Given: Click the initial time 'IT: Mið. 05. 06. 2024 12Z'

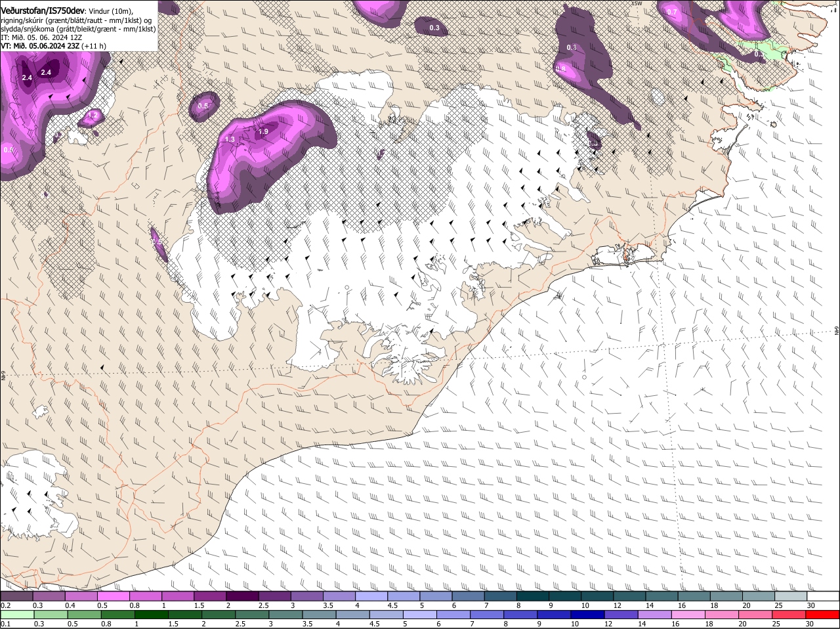Looking at the screenshot, I should (42, 37).
